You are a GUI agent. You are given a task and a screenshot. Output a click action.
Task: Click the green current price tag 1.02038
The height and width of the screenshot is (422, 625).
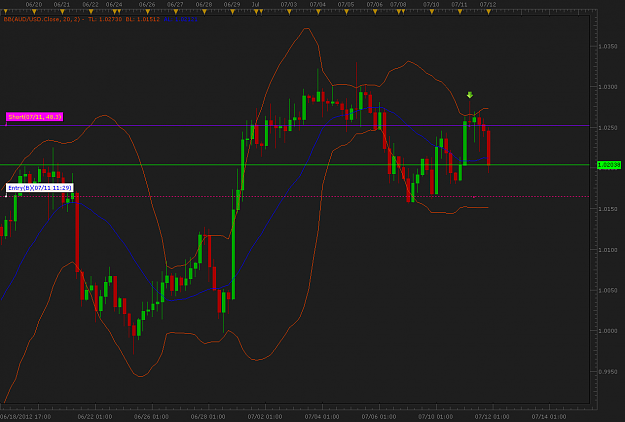click(609, 165)
